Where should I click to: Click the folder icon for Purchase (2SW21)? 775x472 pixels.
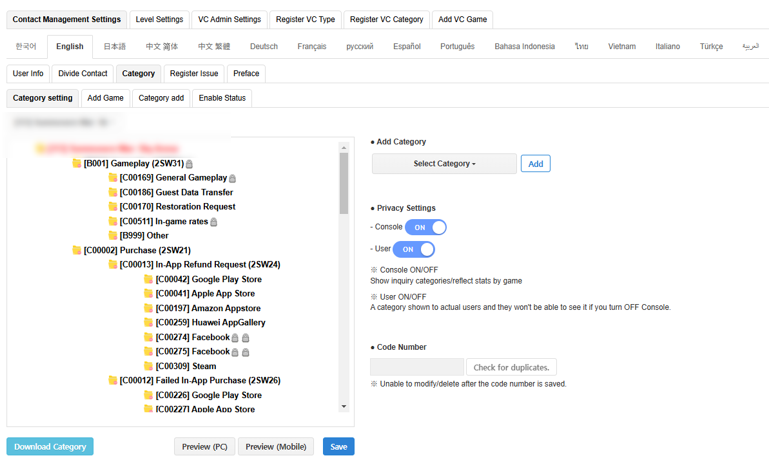(77, 251)
